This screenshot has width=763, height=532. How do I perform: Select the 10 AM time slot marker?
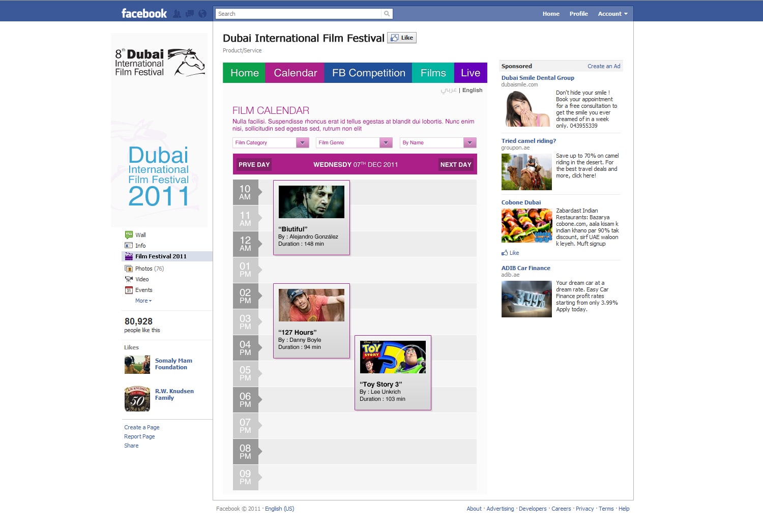click(247, 192)
